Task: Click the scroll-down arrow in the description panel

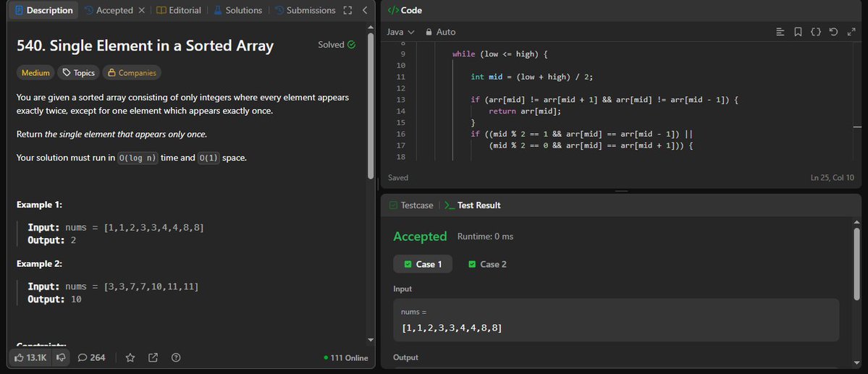Action: coord(371,340)
